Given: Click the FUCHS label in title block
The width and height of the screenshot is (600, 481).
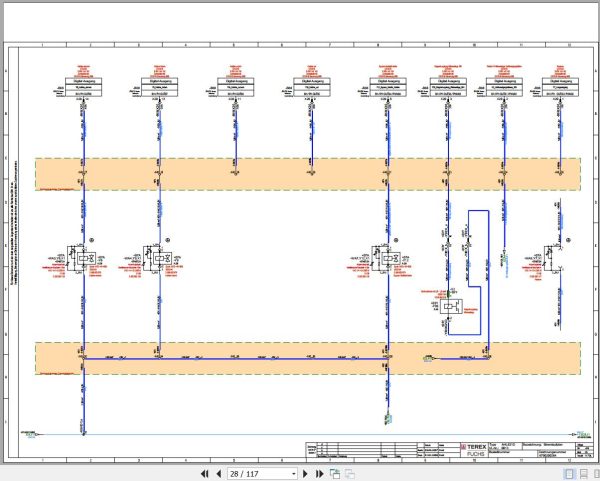Looking at the screenshot, I should [x=476, y=454].
